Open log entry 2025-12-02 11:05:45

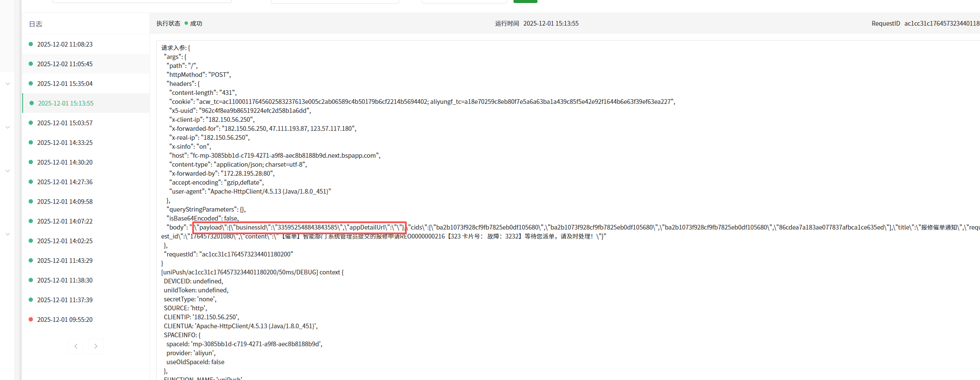pos(65,64)
